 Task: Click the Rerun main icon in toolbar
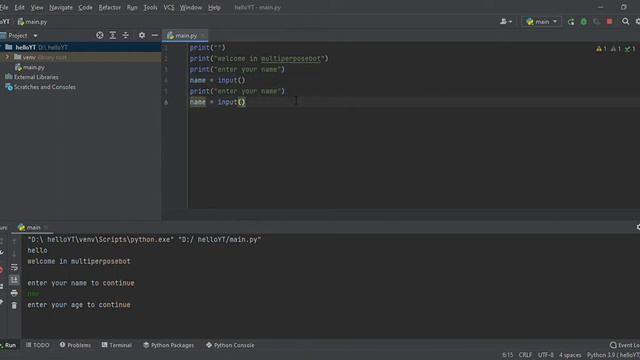coord(571,22)
